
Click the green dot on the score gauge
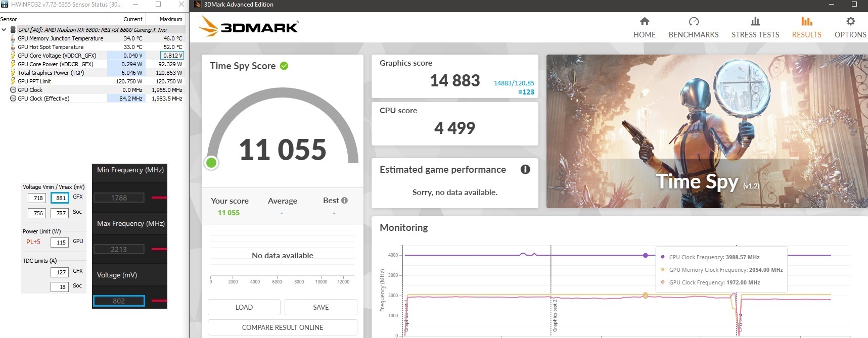pos(211,163)
